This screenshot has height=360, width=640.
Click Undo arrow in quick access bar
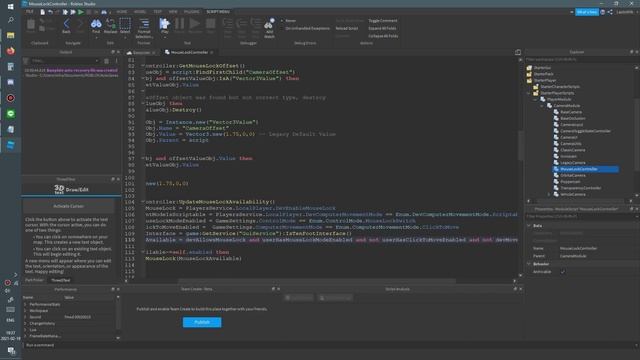tap(50, 12)
